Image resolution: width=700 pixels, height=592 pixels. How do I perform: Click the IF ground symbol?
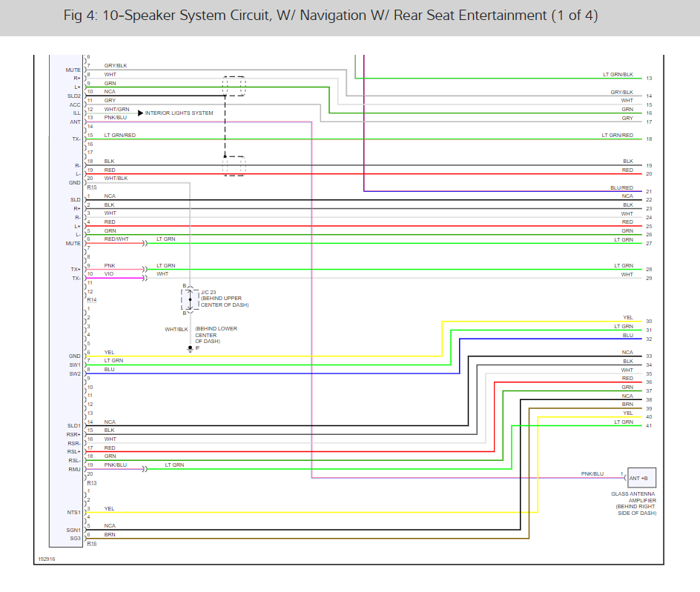pos(190,348)
